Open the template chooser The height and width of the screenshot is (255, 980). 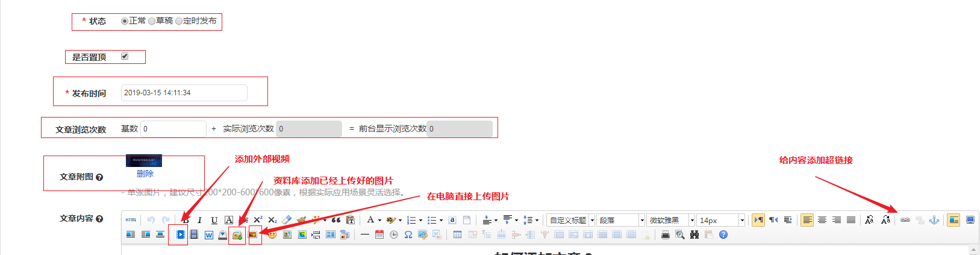pyautogui.click(x=330, y=235)
